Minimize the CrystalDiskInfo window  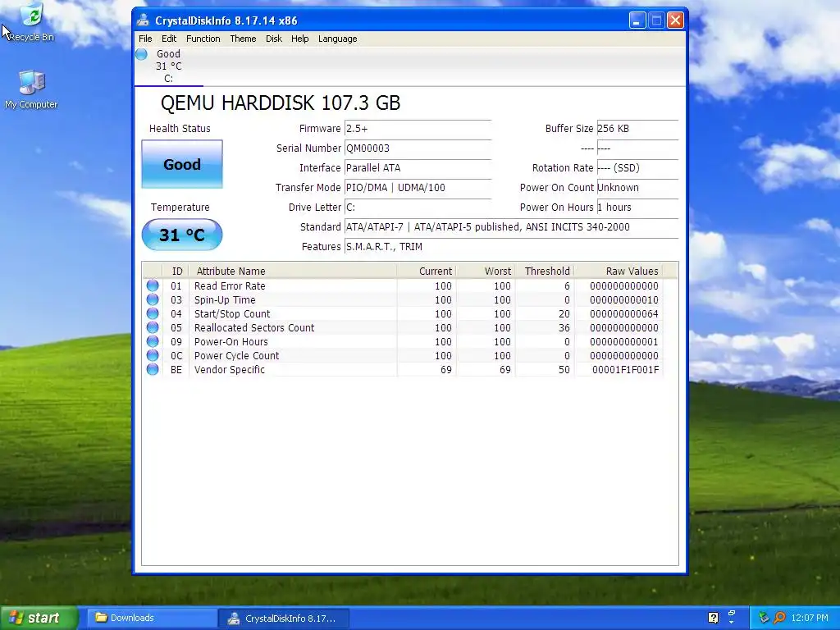[x=637, y=21]
